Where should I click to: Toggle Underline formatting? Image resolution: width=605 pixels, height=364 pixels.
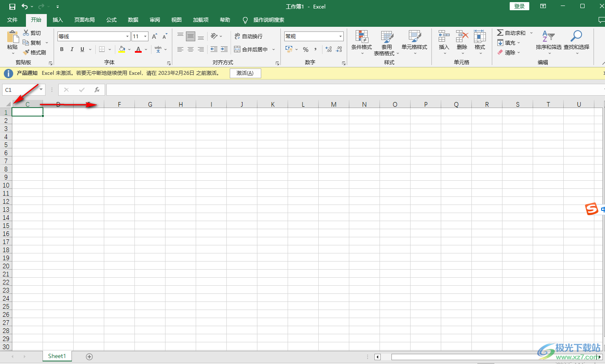[82, 50]
